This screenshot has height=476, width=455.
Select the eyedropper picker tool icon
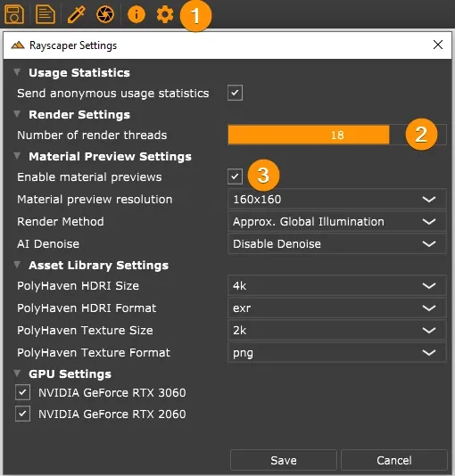point(76,14)
